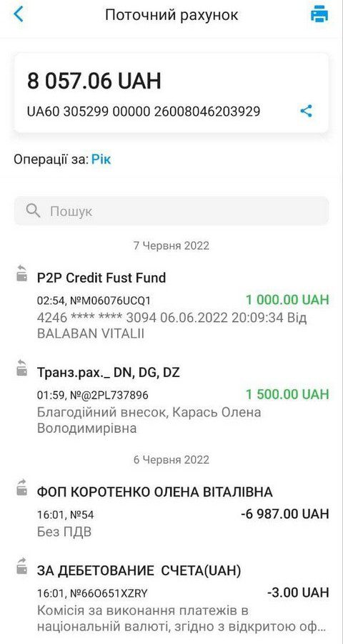Tap the outgoing icon beside ЗА ДЕБЕТОВАНИЕ СЧЕТА
The image size is (343, 644).
coord(21,566)
